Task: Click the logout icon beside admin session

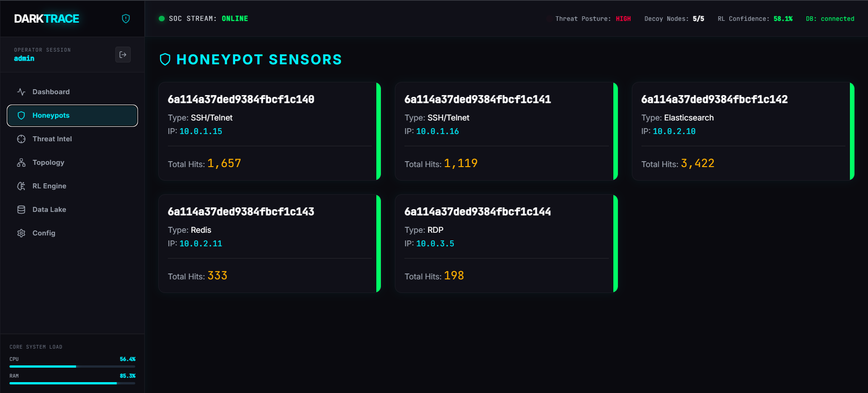Action: (123, 55)
